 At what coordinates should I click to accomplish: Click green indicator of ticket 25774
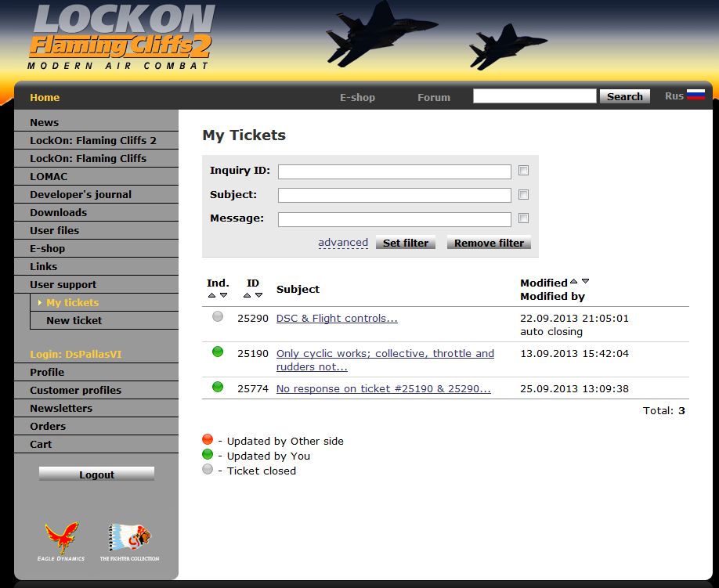pyautogui.click(x=218, y=387)
